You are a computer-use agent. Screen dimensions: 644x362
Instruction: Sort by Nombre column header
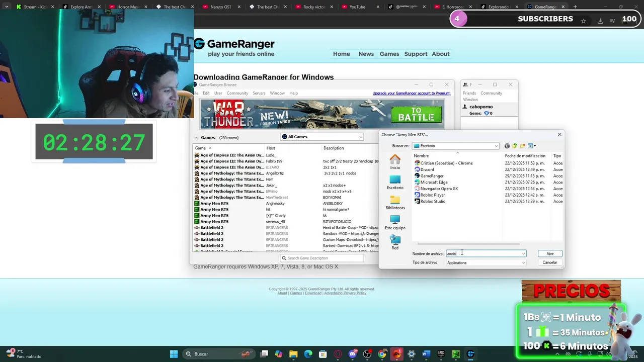421,156
